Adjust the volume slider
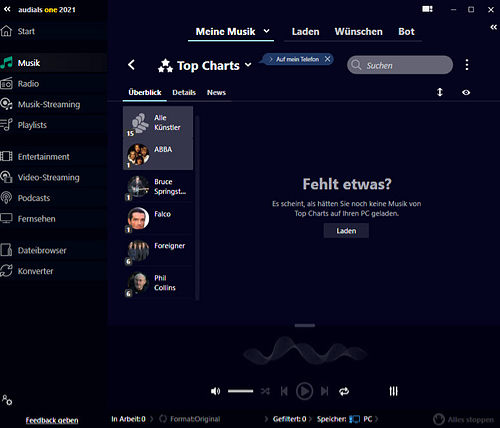Image resolution: width=500 pixels, height=428 pixels. point(240,391)
